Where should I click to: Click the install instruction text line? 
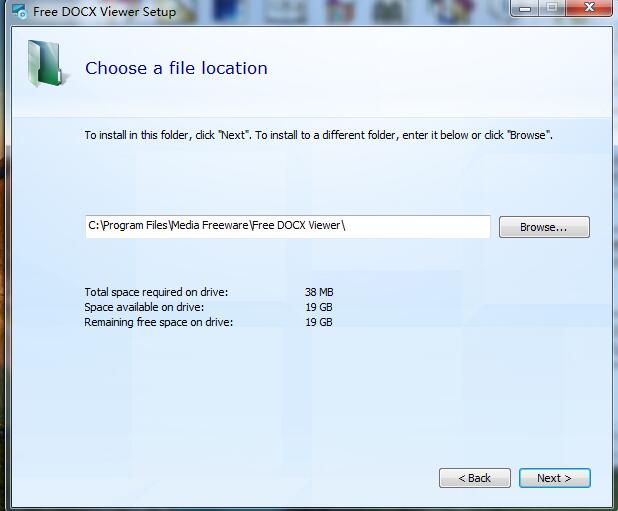318,135
